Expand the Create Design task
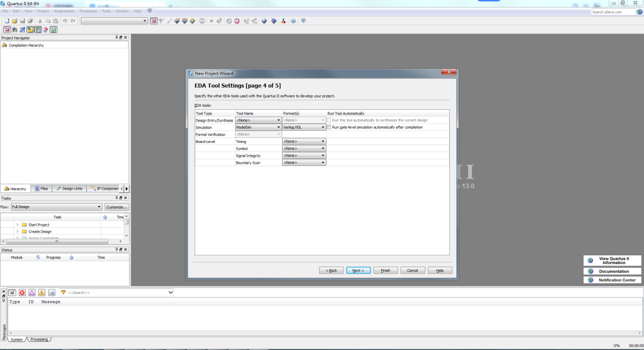644x350 pixels. 18,231
